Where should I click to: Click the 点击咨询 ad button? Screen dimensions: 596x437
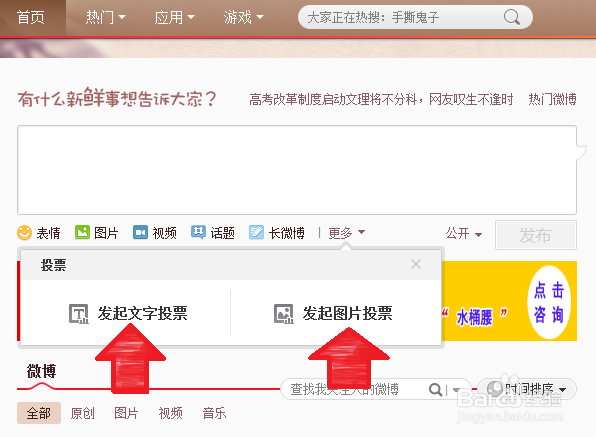[x=549, y=302]
